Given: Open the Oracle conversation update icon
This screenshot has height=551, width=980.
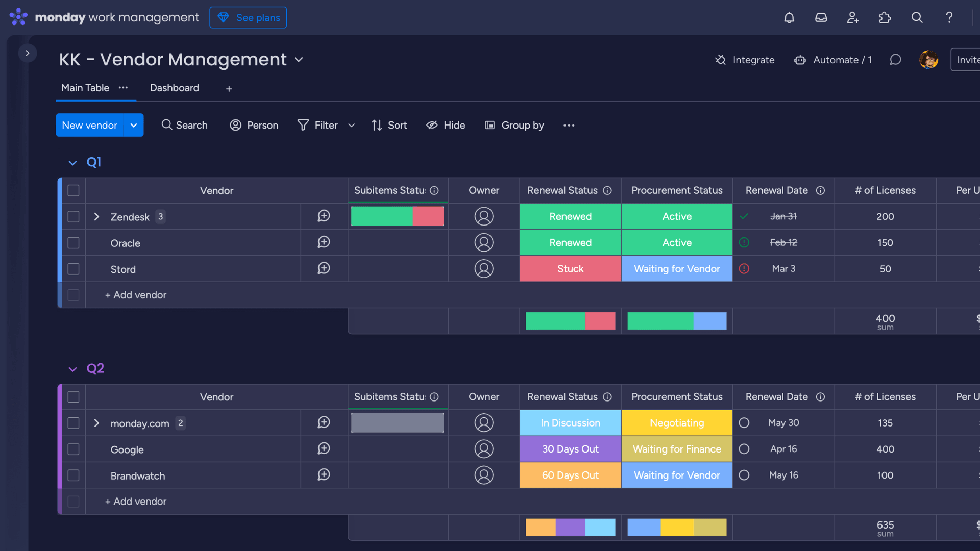Looking at the screenshot, I should pos(324,242).
